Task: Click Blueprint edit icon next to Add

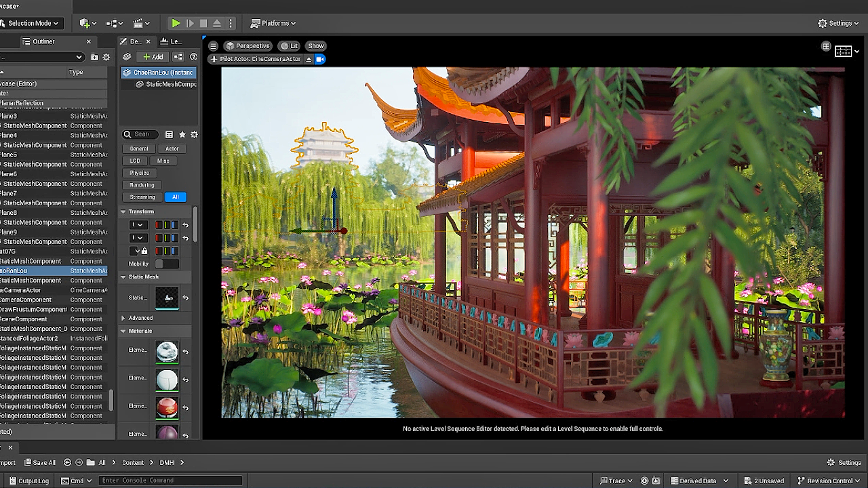Action: point(178,57)
